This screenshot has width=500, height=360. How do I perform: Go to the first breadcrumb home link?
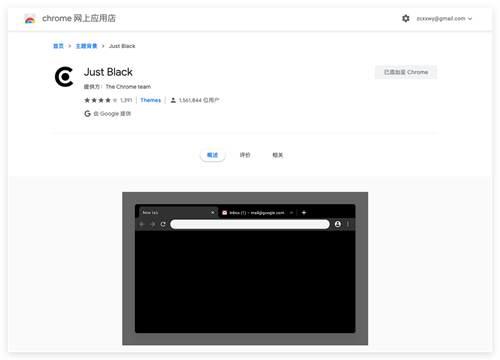tap(58, 46)
